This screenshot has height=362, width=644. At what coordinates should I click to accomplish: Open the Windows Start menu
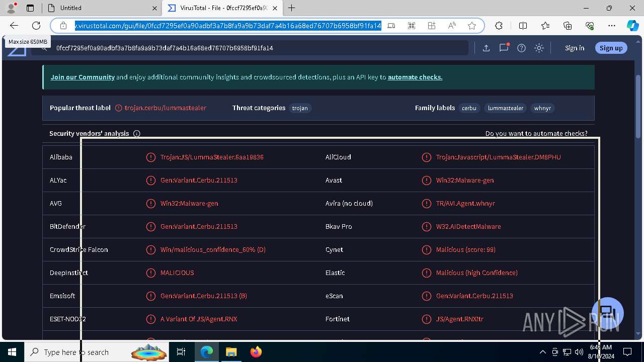pos(12,352)
